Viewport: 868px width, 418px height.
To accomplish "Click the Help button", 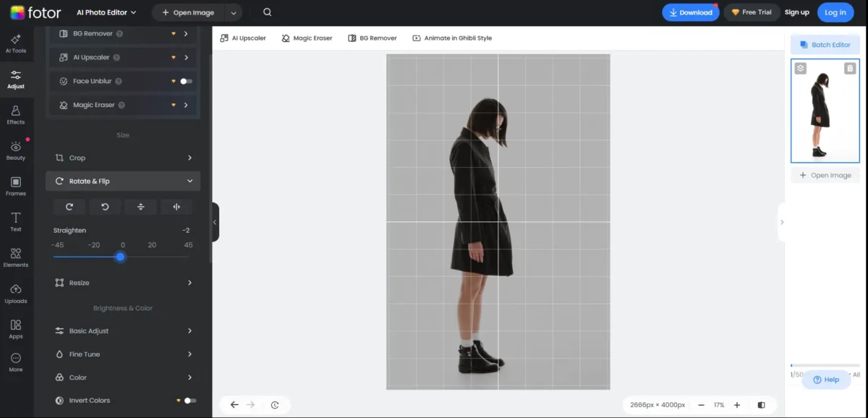I will 825,380.
